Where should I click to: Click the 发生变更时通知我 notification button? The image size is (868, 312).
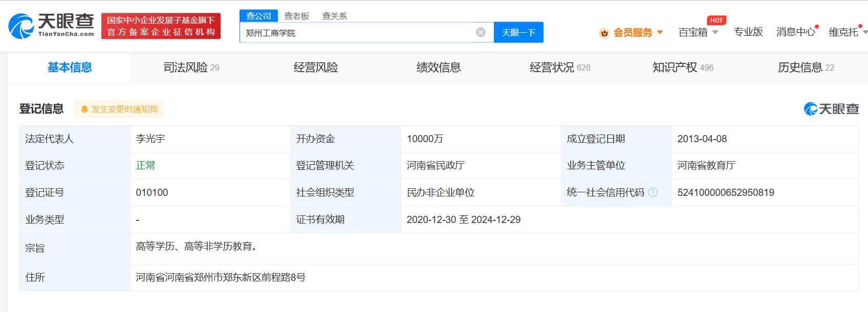coord(119,109)
